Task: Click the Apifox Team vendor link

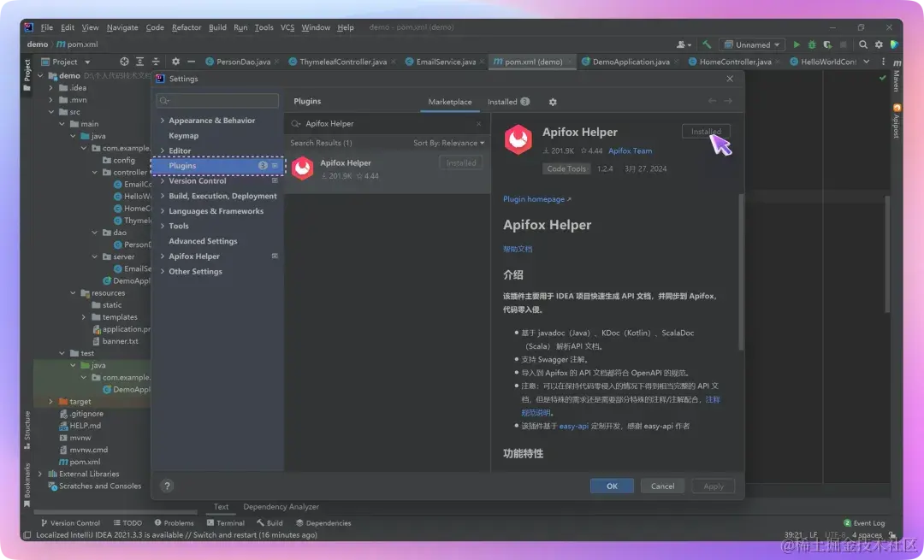Action: tap(630, 150)
